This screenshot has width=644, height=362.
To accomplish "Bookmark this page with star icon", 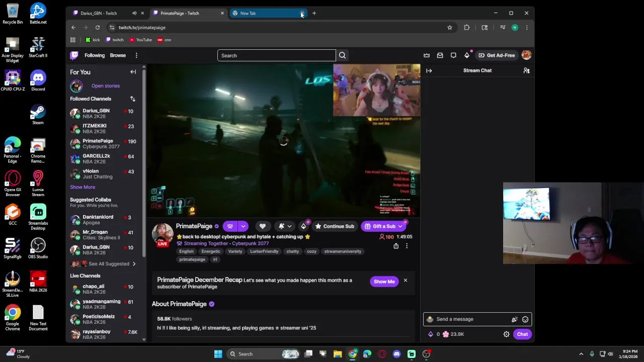I will point(450,28).
